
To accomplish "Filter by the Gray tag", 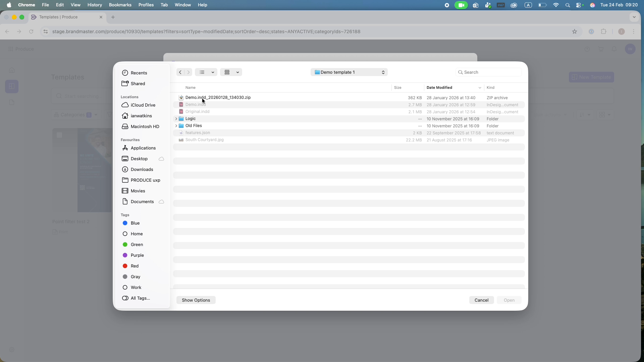I will (131, 277).
